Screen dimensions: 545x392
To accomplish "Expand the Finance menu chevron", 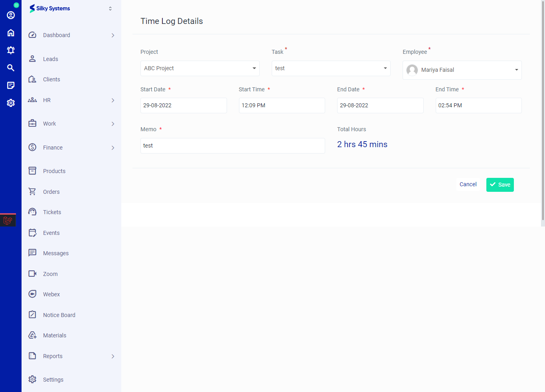I will click(x=113, y=148).
